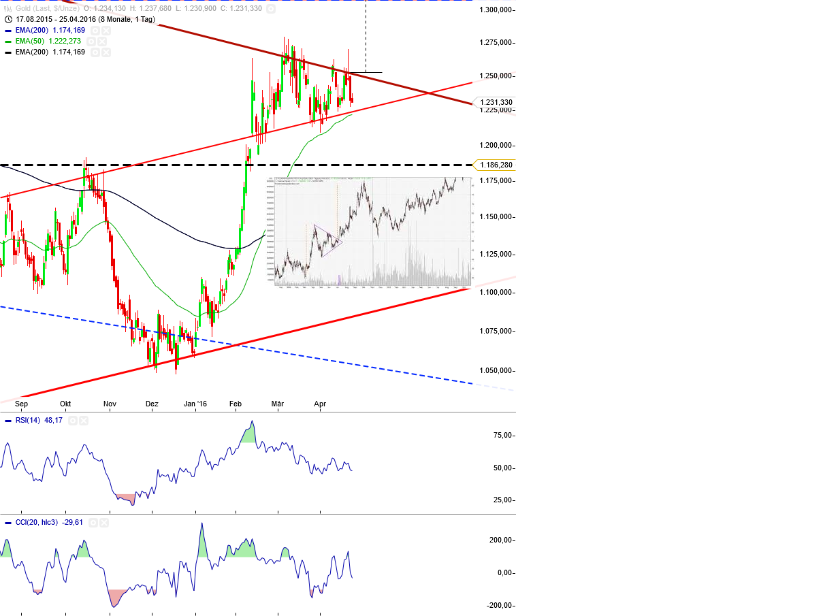Remove the CCI(20, hlc3) indicator via its X icon
The width and height of the screenshot is (840, 616).
coord(103,523)
